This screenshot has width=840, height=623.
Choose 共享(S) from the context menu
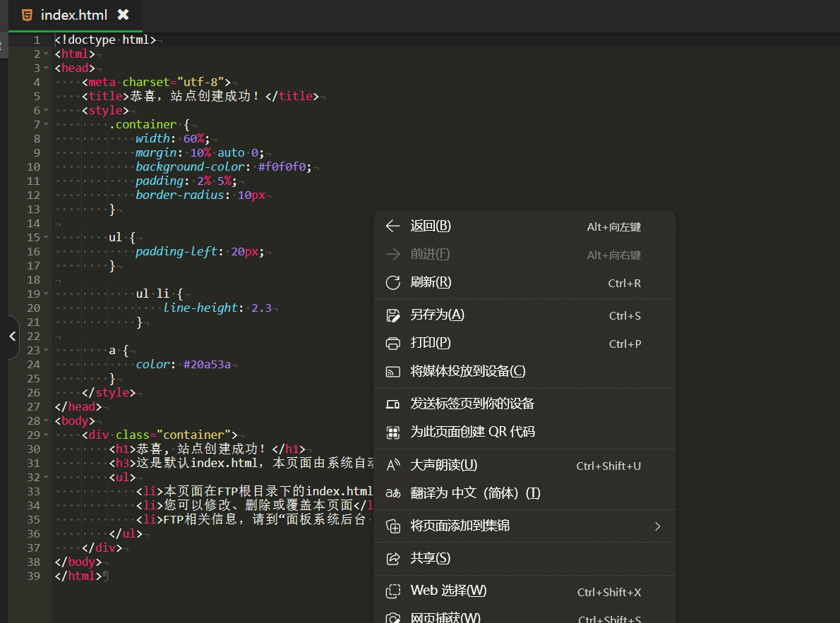point(524,559)
